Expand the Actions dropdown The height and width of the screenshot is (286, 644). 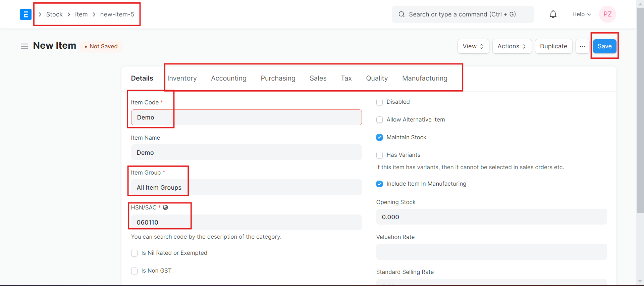512,46
